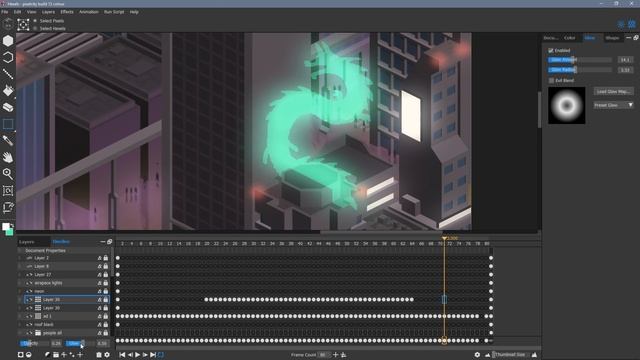Jump to first frame of animation

pyautogui.click(x=122, y=355)
